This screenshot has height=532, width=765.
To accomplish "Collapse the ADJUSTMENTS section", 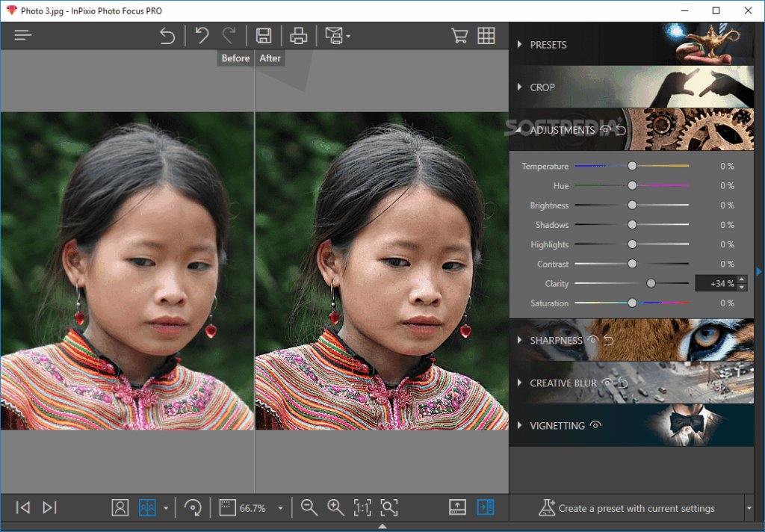I will (519, 130).
